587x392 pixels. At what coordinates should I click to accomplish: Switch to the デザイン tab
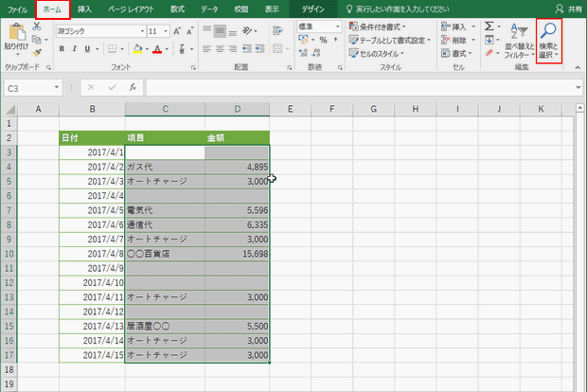[x=313, y=9]
